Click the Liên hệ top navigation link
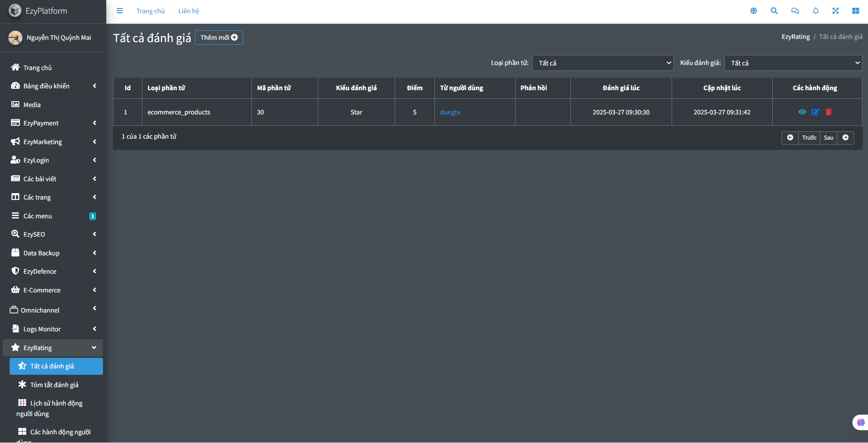The width and height of the screenshot is (868, 443). pos(189,11)
